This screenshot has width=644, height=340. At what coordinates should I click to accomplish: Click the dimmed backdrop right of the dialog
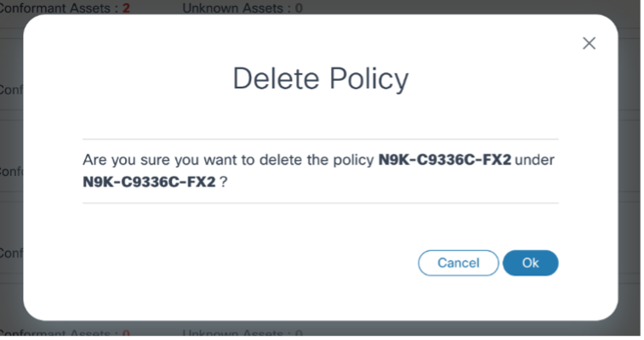click(x=630, y=170)
